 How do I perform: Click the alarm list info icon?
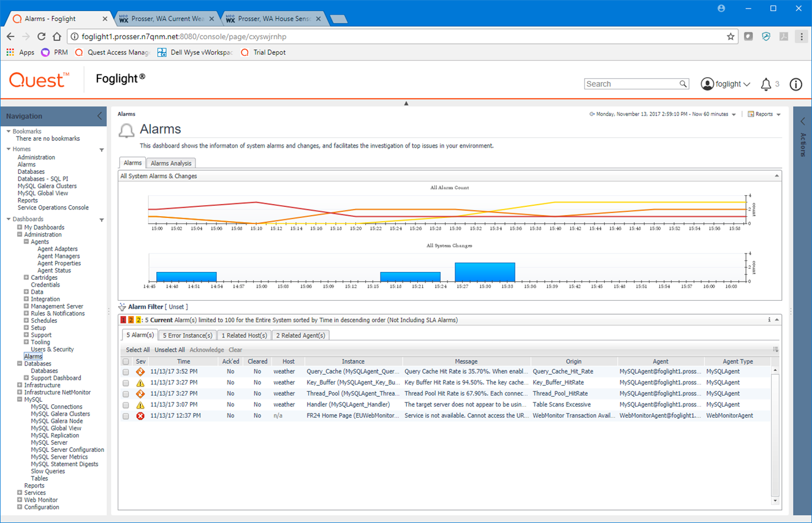pyautogui.click(x=769, y=320)
